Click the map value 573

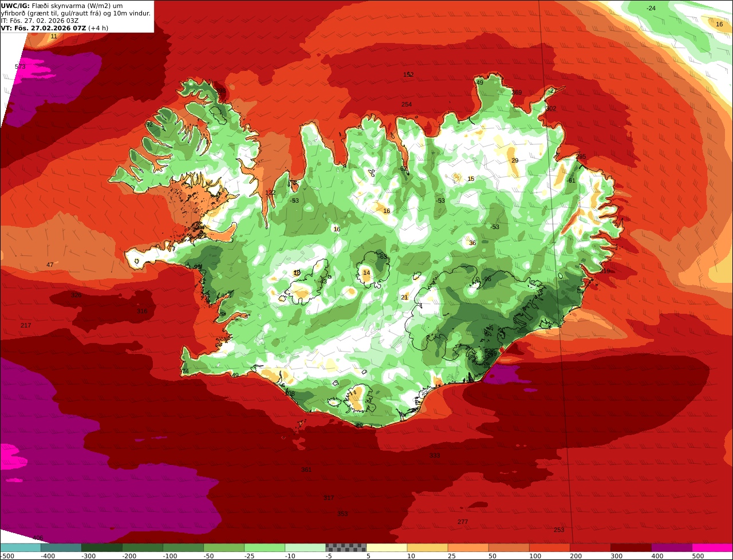[20, 66]
